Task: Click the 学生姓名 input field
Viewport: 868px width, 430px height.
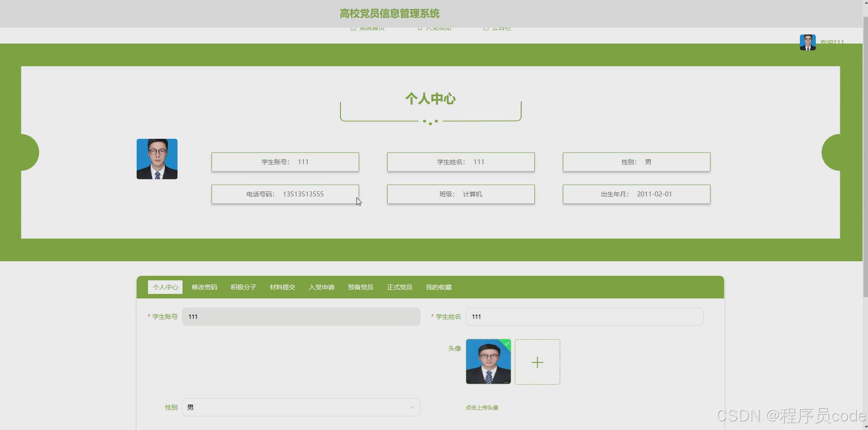Action: coord(585,317)
